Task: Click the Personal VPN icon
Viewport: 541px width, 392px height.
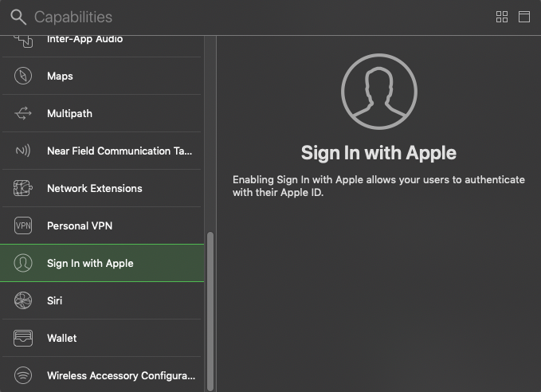Action: pyautogui.click(x=23, y=226)
